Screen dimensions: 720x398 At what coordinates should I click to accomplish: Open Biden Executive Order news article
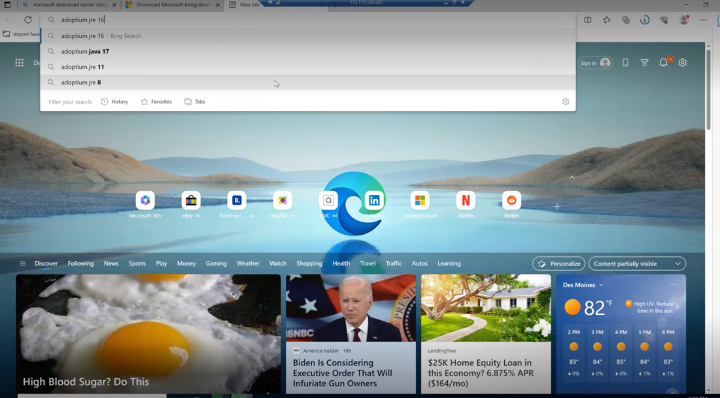(x=351, y=334)
